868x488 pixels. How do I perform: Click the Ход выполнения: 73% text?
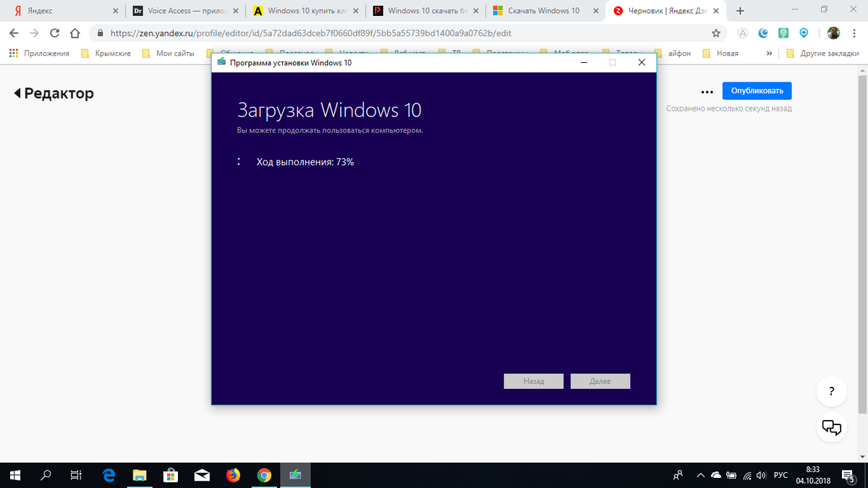(305, 162)
